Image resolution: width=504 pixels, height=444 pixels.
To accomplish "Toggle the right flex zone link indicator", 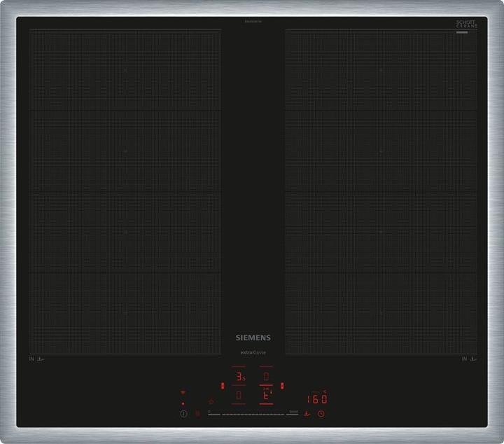I will [x=282, y=385].
